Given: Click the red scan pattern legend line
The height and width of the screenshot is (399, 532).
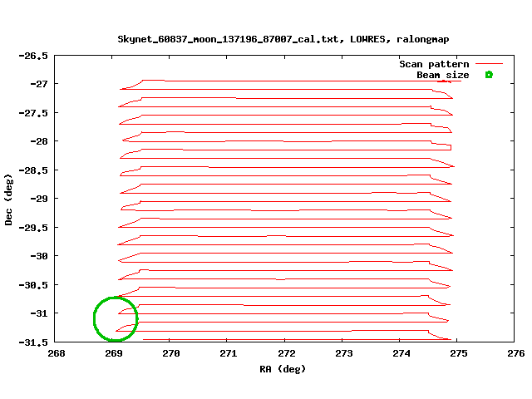Looking at the screenshot, I should pos(489,63).
